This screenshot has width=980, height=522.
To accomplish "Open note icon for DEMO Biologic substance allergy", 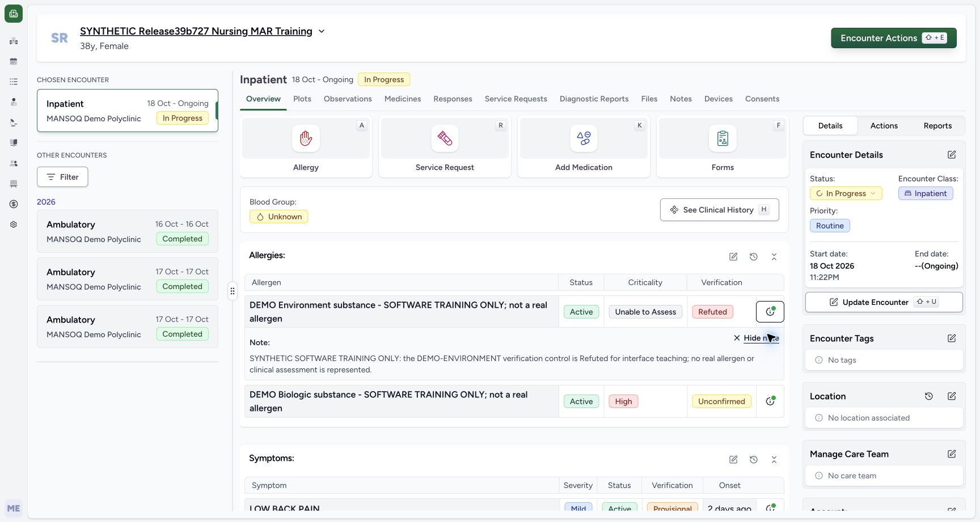I will point(770,401).
